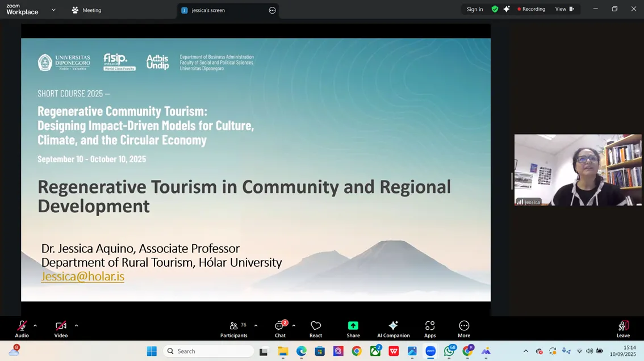The height and width of the screenshot is (361, 644).
Task: Click jessica's video thumbnail
Action: (578, 170)
